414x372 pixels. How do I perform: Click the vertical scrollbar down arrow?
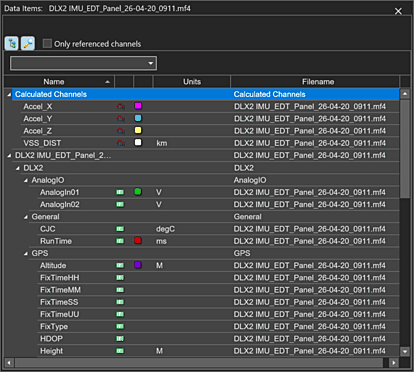pos(405,351)
